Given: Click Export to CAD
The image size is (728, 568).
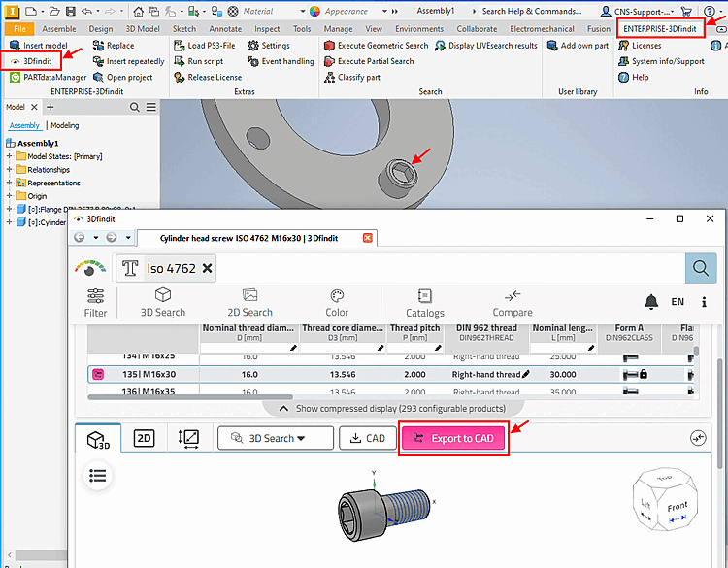Looking at the screenshot, I should pyautogui.click(x=453, y=438).
